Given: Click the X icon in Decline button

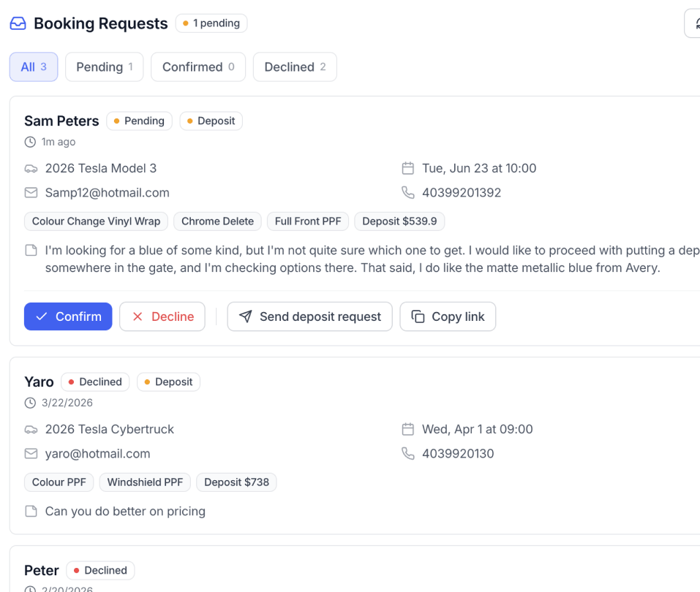Looking at the screenshot, I should (138, 316).
